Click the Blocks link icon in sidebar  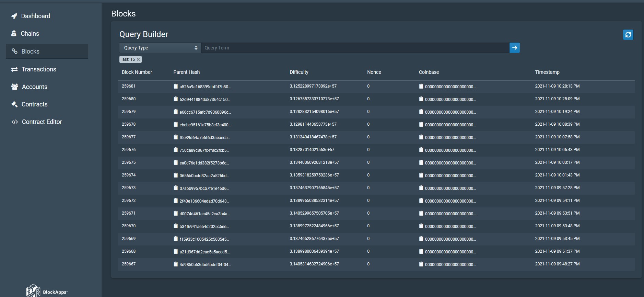click(14, 51)
